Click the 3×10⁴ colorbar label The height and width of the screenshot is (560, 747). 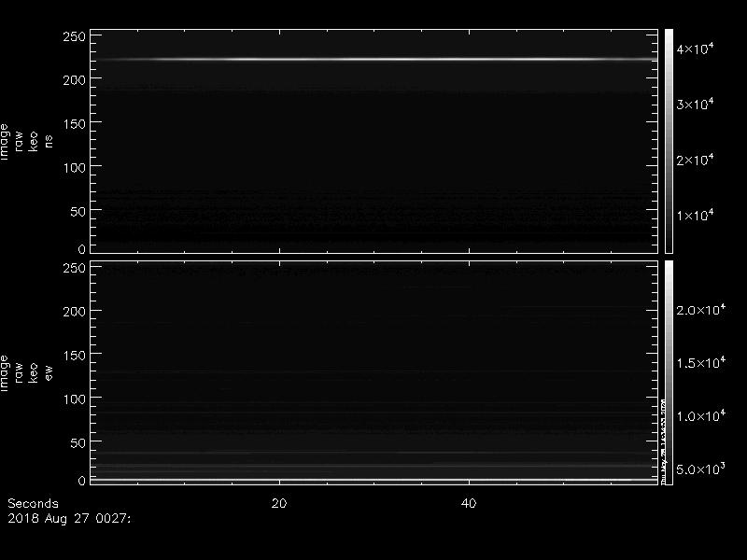pos(695,104)
